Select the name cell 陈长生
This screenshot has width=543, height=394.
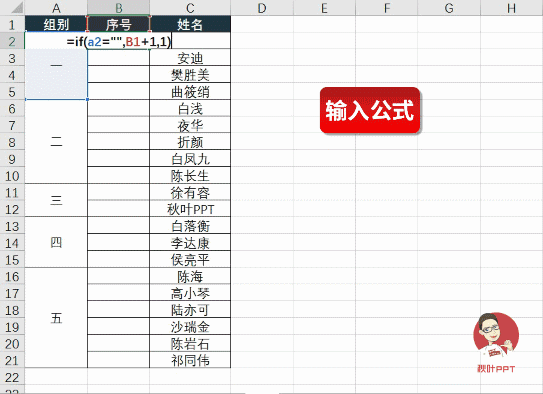(x=190, y=176)
